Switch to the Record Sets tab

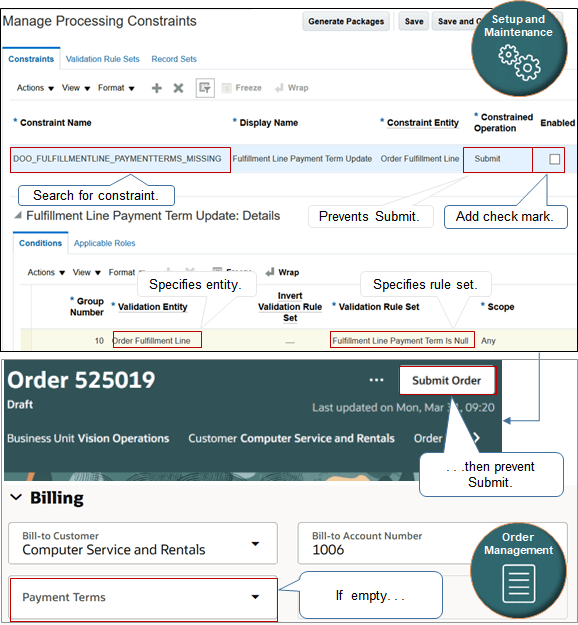174,59
